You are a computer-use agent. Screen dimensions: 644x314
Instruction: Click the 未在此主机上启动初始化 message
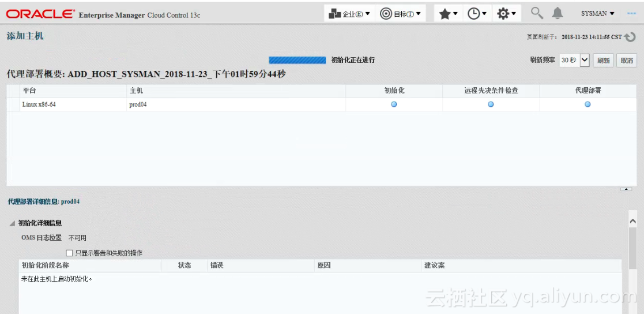(x=57, y=279)
